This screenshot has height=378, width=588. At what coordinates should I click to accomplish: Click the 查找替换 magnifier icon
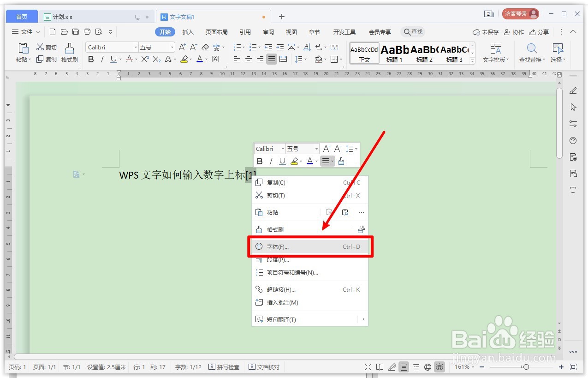532,49
